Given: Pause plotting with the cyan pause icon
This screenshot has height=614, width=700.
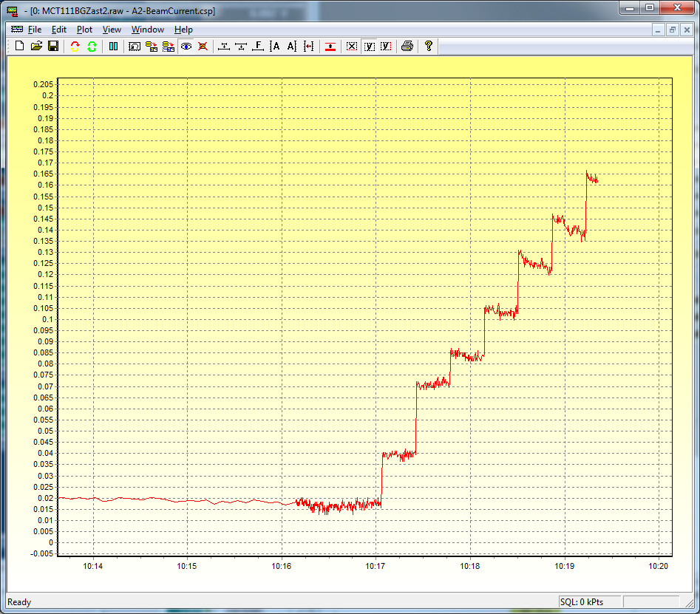Looking at the screenshot, I should pos(113,47).
